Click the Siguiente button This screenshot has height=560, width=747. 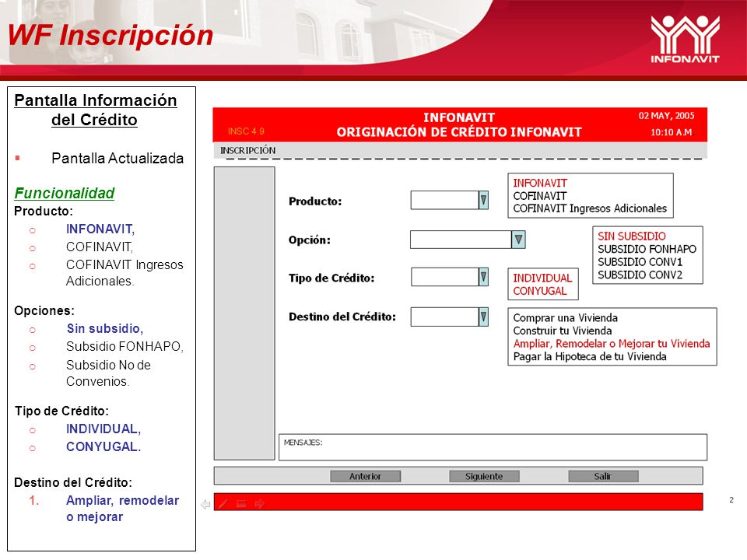click(484, 476)
